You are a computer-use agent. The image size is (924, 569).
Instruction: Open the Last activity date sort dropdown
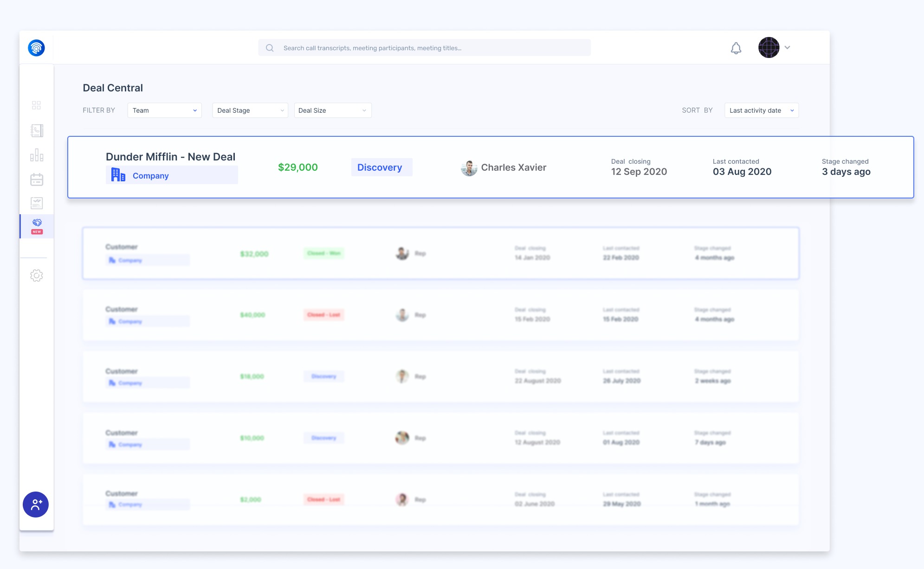click(761, 110)
